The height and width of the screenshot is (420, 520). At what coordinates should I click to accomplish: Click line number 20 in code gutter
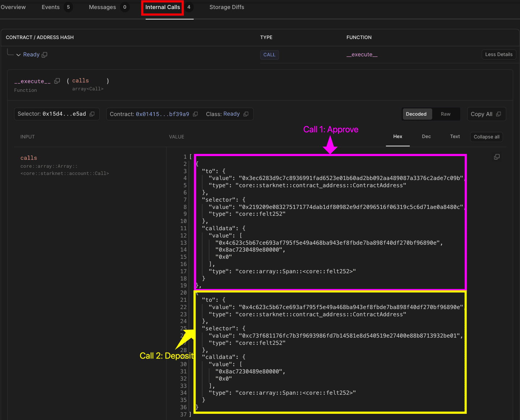(x=184, y=293)
